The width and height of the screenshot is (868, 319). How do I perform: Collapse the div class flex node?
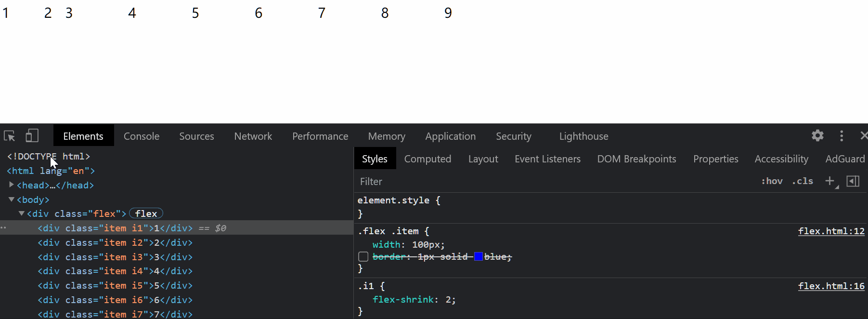tap(22, 213)
